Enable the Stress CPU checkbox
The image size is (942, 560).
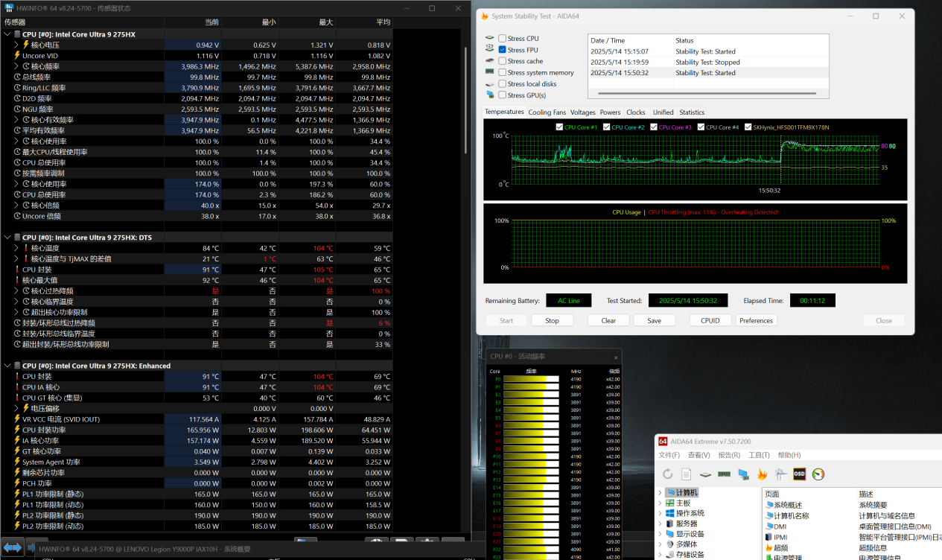point(502,39)
